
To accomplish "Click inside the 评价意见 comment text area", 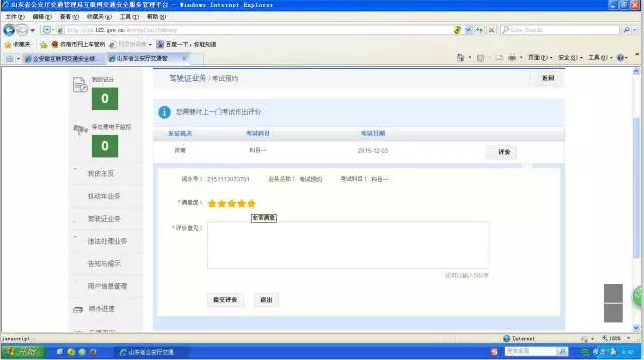I will pos(348,245).
